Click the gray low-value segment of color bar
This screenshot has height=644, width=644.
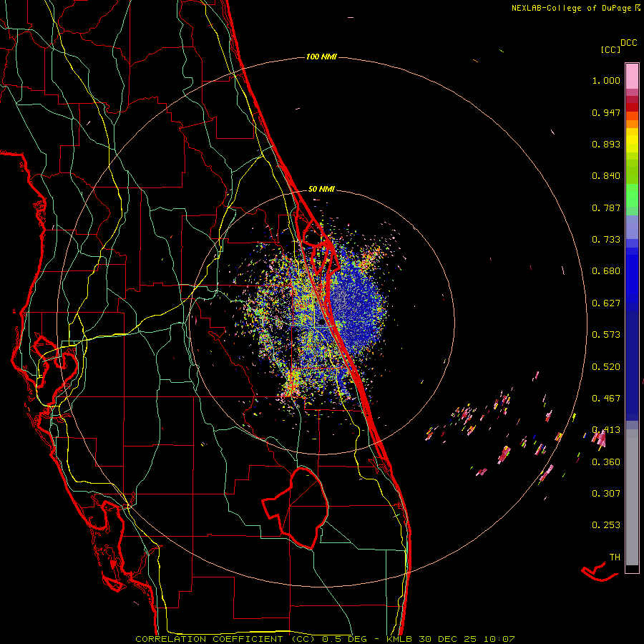coord(632,497)
